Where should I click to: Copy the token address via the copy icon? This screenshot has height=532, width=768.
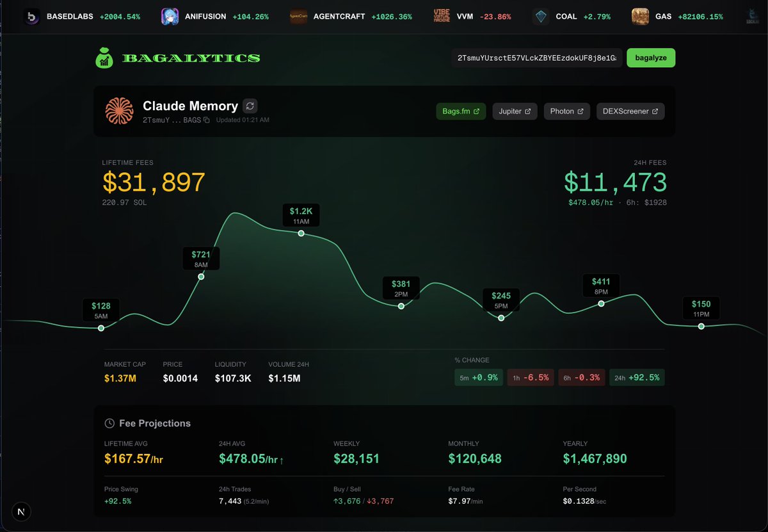point(206,120)
